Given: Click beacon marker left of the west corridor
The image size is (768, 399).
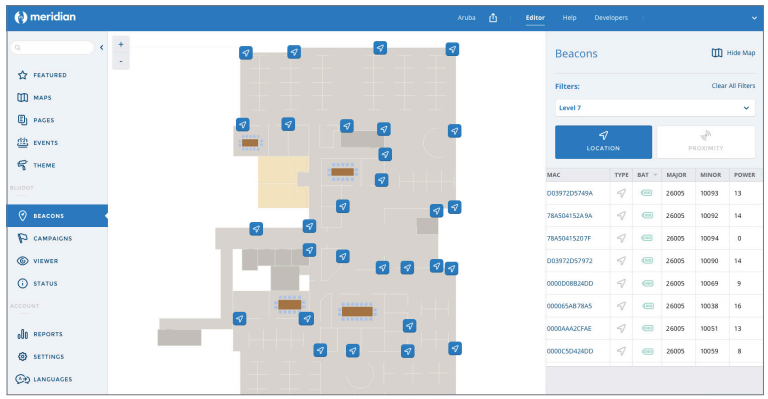Looking at the screenshot, I should coord(256,229).
